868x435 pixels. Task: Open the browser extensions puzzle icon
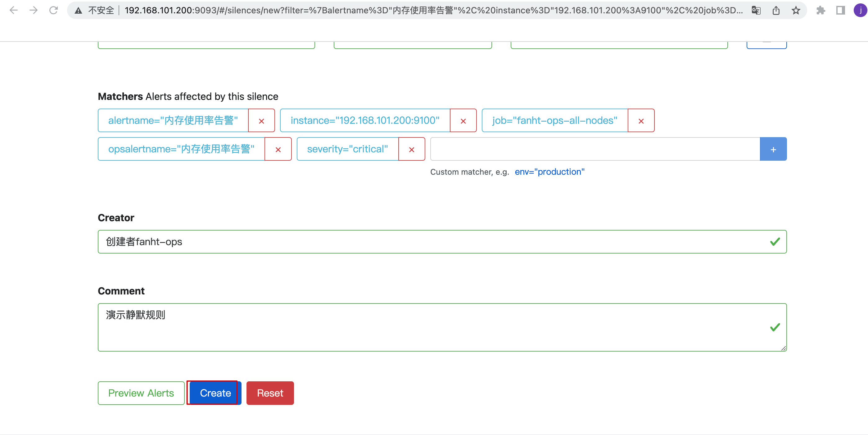click(821, 11)
